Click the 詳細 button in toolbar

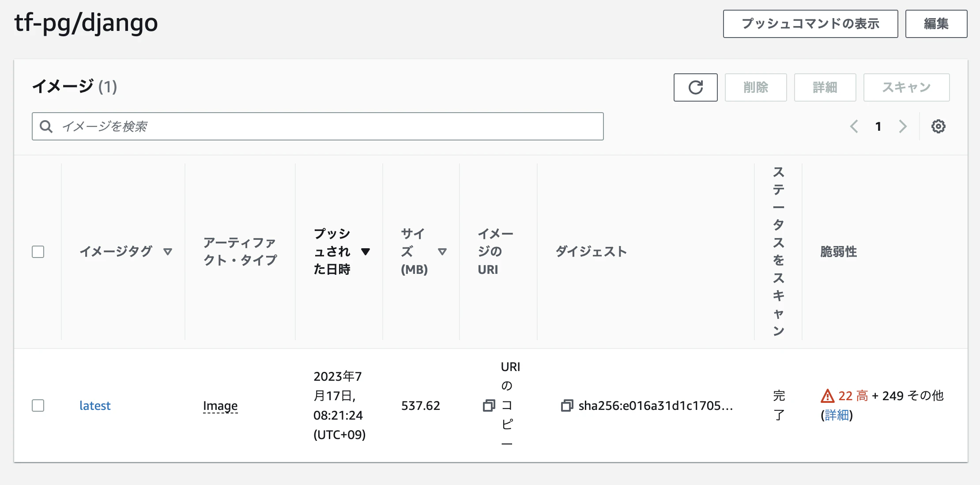tap(825, 87)
